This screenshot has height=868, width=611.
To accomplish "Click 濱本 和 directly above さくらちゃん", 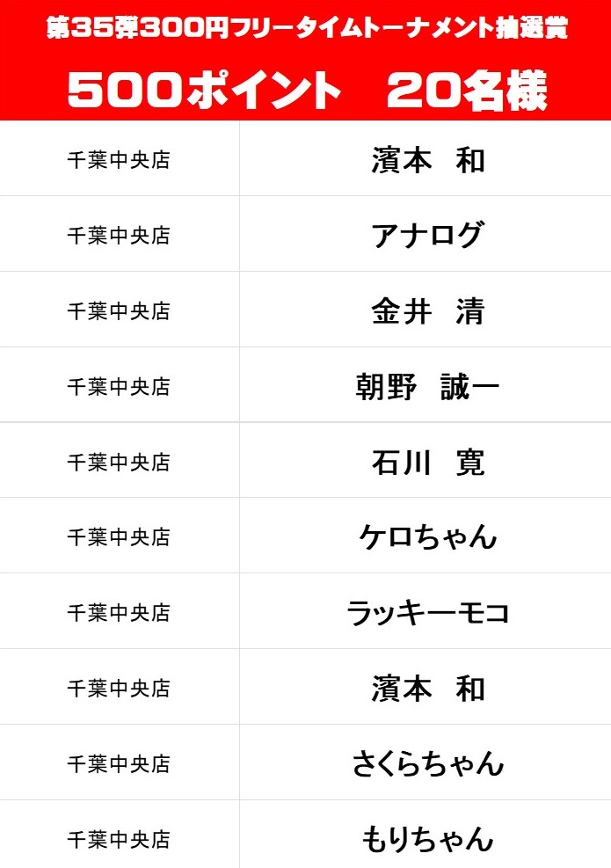I will point(427,689).
